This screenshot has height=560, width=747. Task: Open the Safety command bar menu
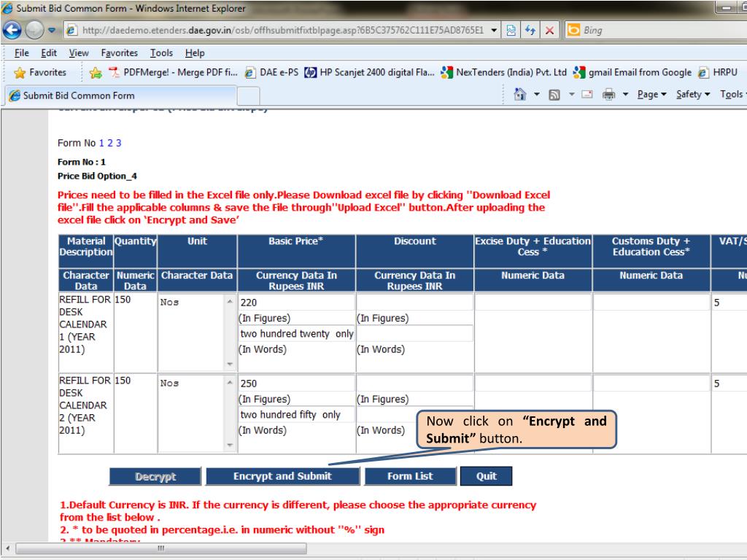click(693, 94)
